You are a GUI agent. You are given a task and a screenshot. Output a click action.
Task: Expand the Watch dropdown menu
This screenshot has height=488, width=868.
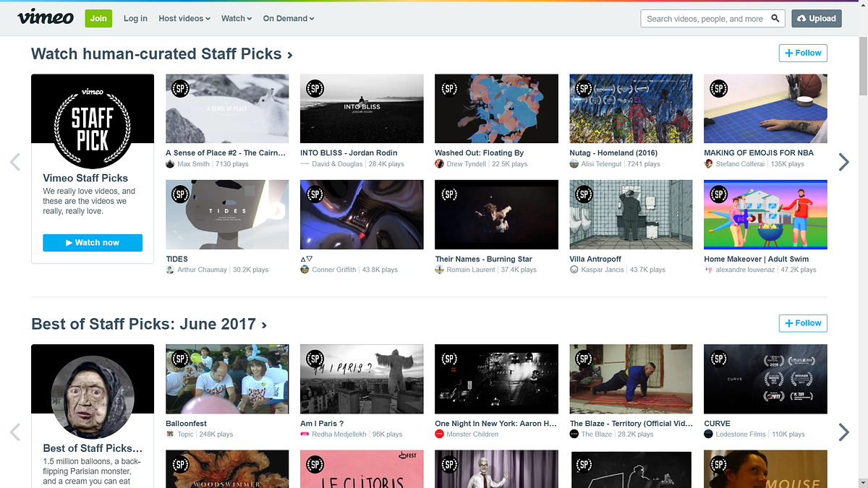(237, 19)
